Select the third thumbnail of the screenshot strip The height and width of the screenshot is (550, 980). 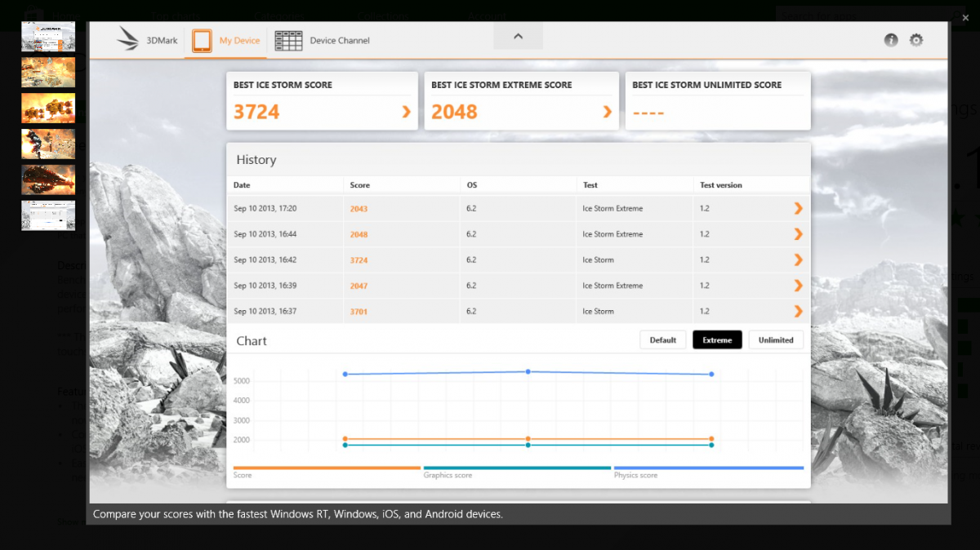pos(48,108)
